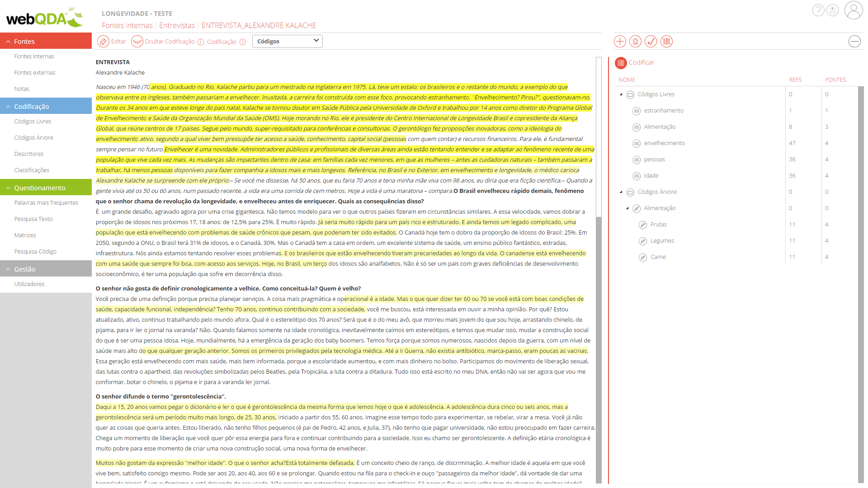The height and width of the screenshot is (488, 868).
Task: Expand the Códigos Livres tree section
Action: [623, 94]
